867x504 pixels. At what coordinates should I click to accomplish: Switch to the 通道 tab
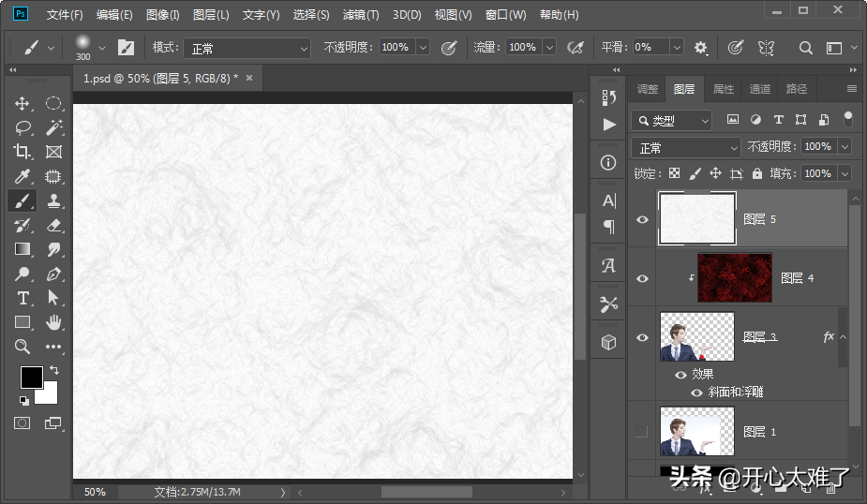[759, 89]
